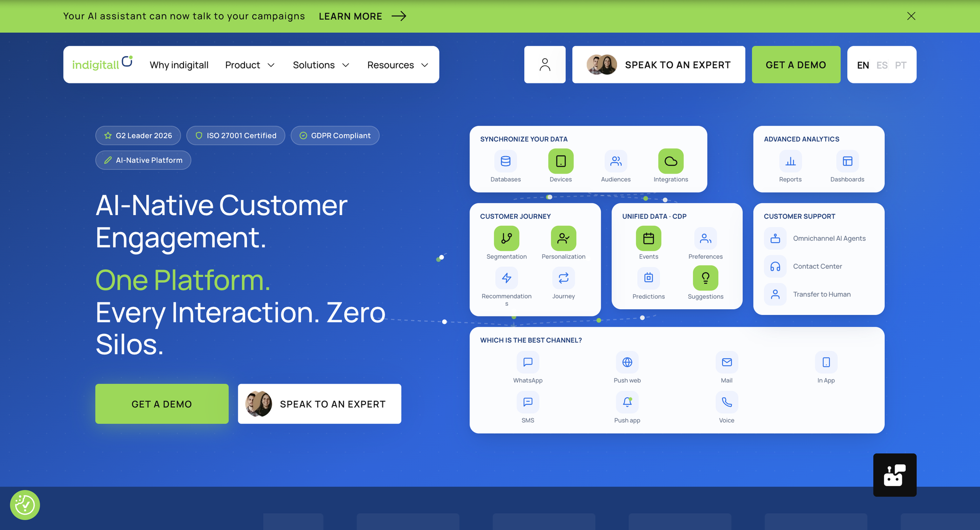
Task: Click the Integrations cloud icon
Action: (671, 161)
